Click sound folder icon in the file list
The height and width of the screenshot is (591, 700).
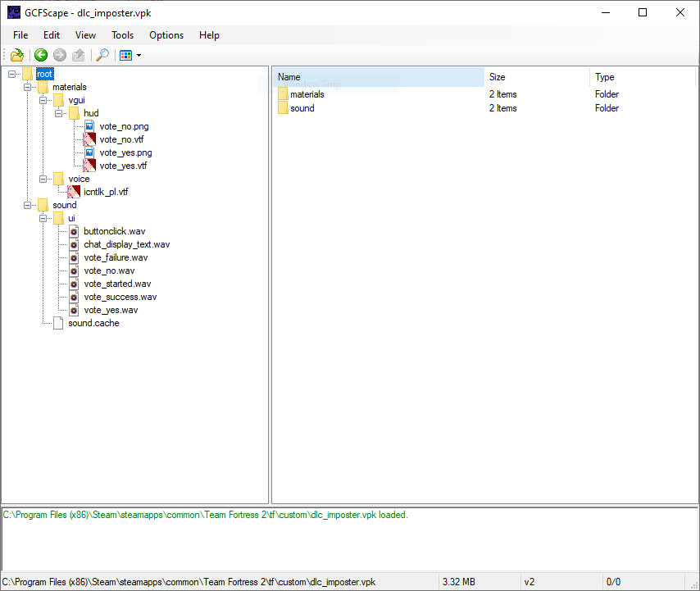pyautogui.click(x=283, y=108)
